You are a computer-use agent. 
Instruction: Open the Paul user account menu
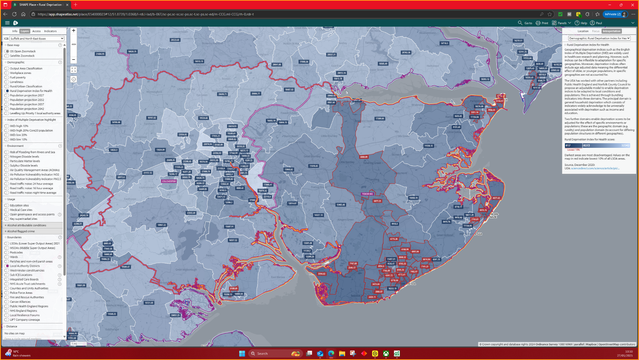(596, 23)
